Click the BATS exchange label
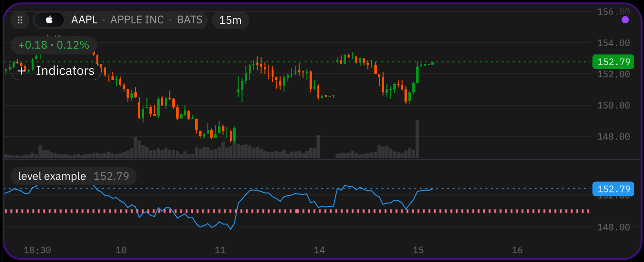The height and width of the screenshot is (262, 644). click(x=189, y=20)
